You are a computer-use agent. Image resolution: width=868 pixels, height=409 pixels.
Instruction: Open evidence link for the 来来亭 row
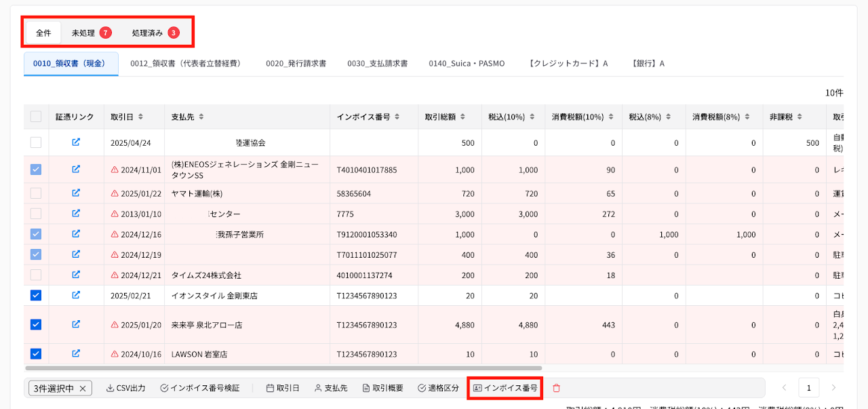[x=76, y=324]
